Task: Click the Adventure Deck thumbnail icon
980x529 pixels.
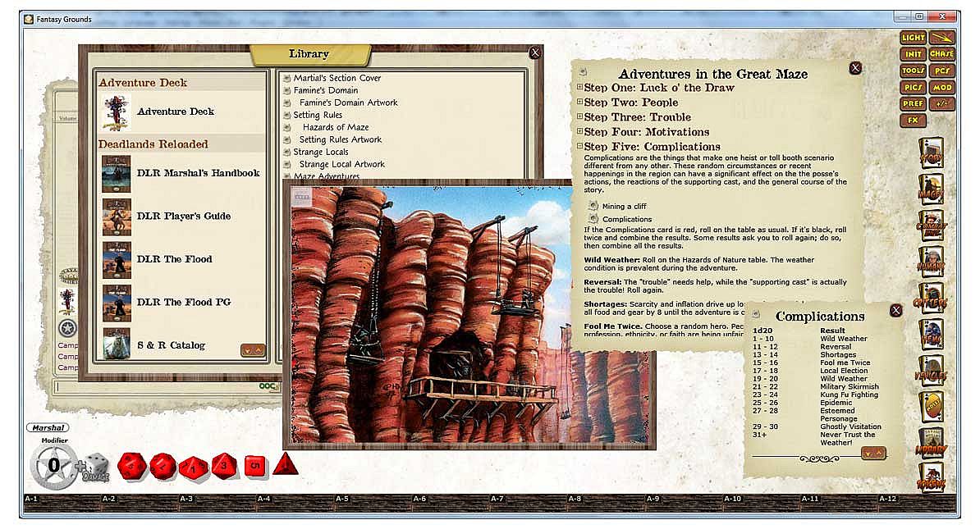Action: [x=117, y=112]
